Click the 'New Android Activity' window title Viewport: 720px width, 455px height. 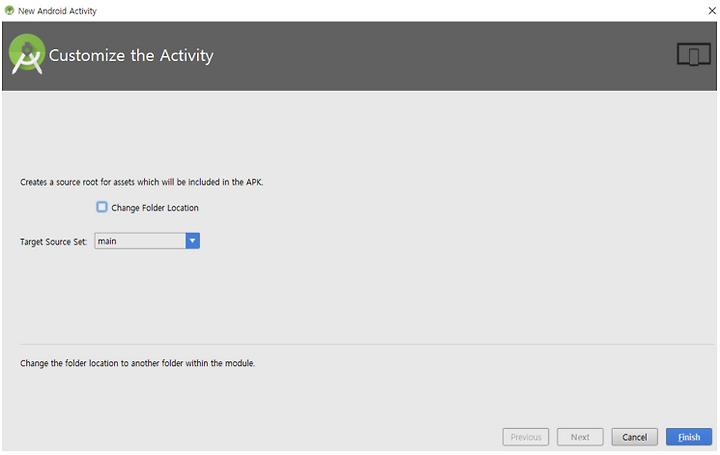(x=57, y=11)
